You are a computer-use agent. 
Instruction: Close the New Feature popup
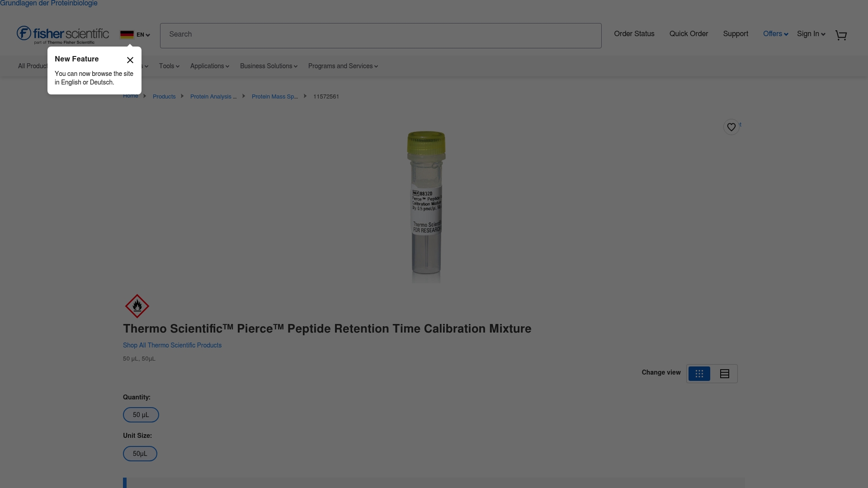130,60
